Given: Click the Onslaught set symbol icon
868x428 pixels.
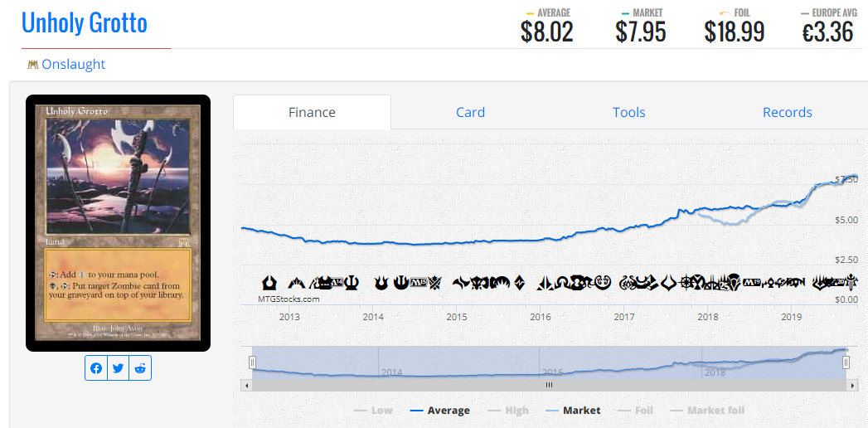Looking at the screenshot, I should 32,65.
